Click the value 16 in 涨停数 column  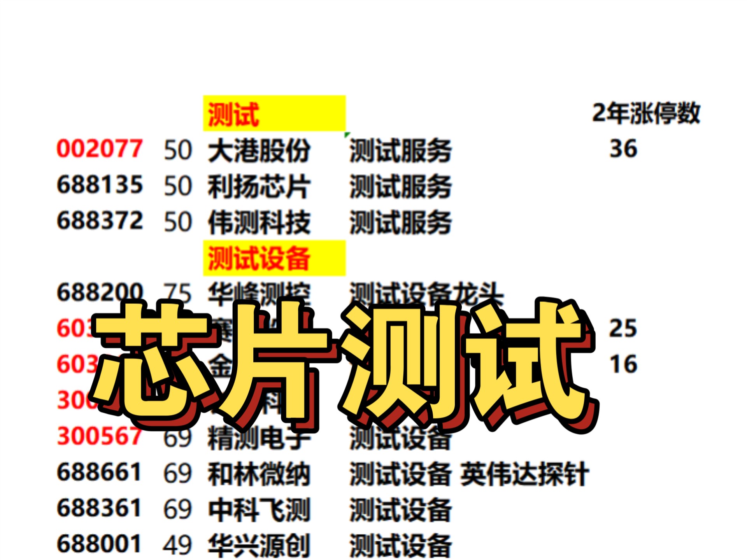click(x=623, y=364)
